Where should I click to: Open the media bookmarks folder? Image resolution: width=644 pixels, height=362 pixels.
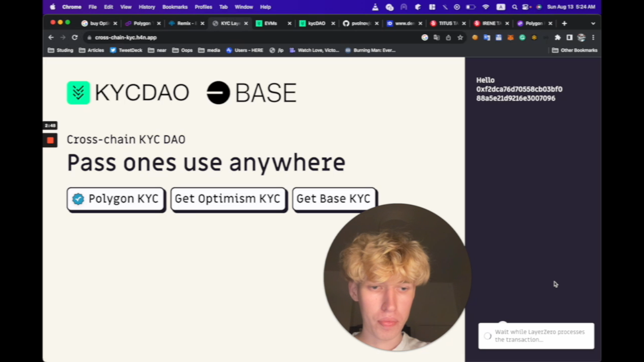point(209,50)
